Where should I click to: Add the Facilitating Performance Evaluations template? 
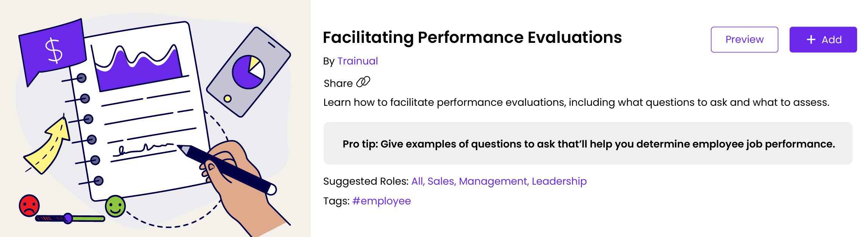pyautogui.click(x=823, y=39)
